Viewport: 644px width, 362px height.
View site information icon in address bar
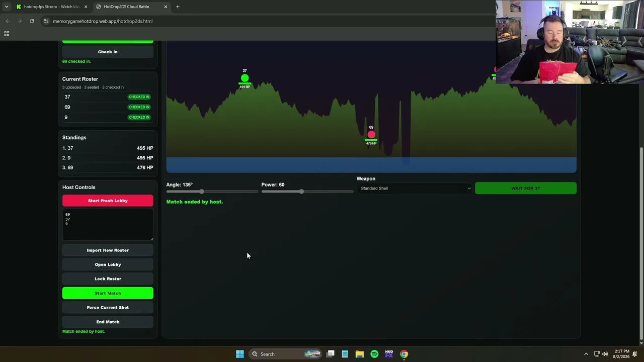tap(46, 21)
